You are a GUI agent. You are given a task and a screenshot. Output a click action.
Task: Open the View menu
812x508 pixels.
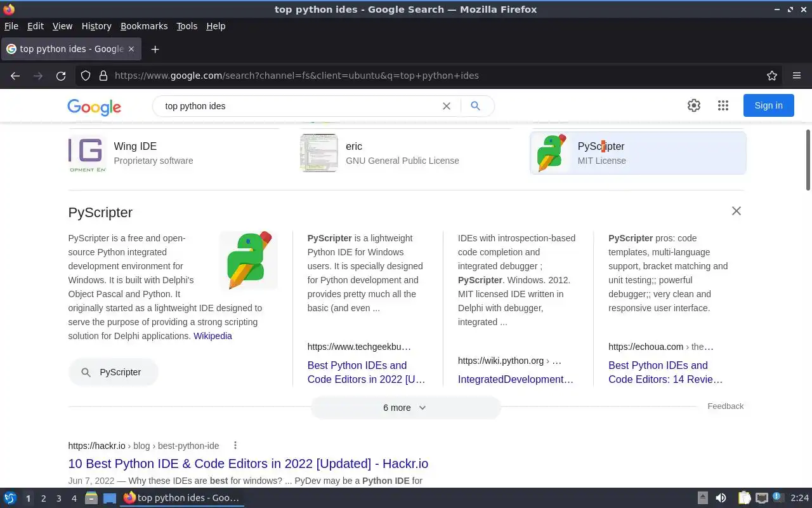(62, 26)
